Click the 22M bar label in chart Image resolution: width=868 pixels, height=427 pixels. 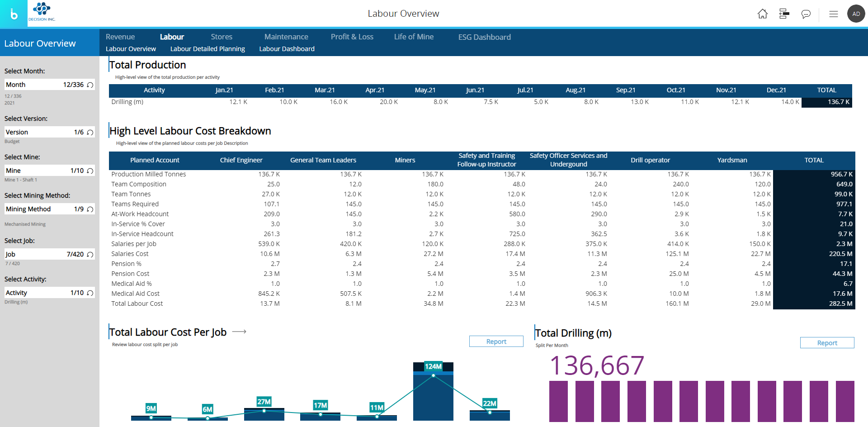pos(490,403)
